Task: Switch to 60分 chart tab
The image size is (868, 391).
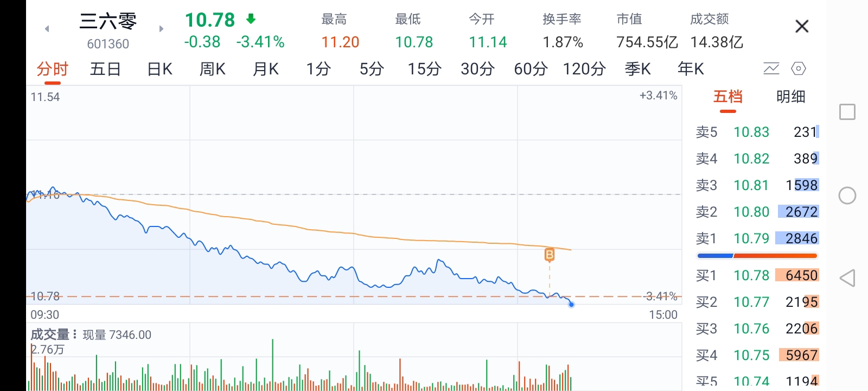Action: pyautogui.click(x=531, y=70)
